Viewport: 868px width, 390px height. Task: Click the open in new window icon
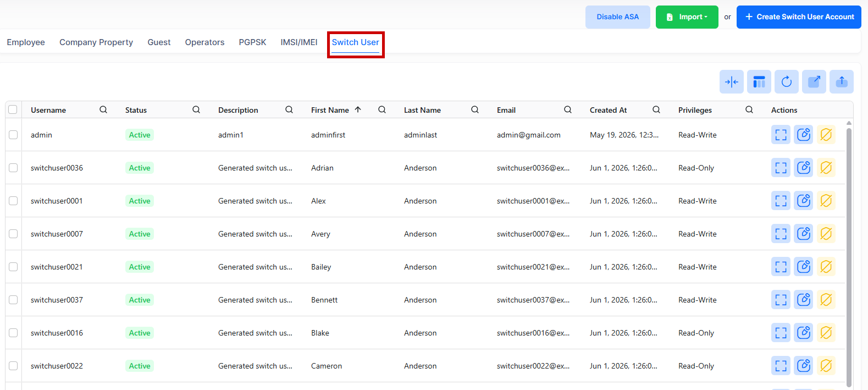click(x=814, y=82)
